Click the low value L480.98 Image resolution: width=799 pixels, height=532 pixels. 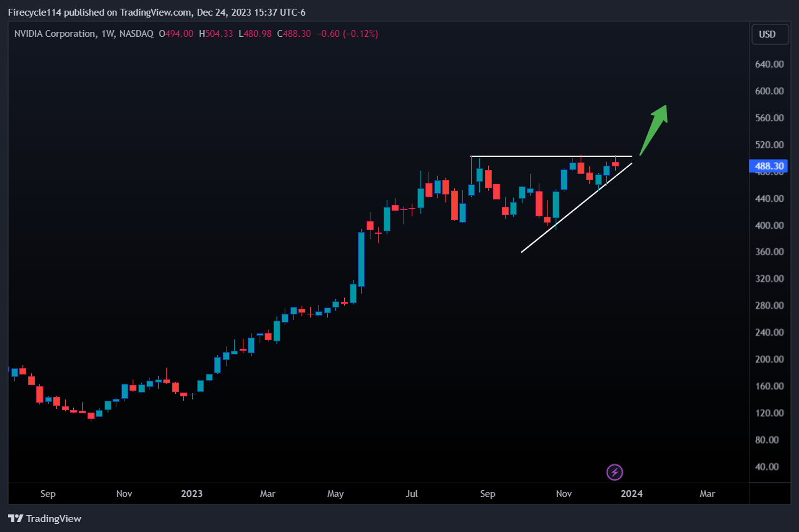(254, 34)
